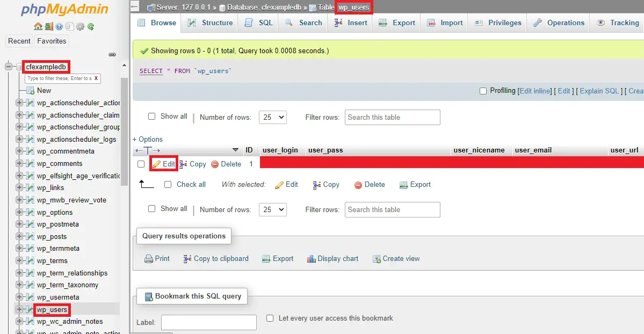Check the lower Show all checkbox
The width and height of the screenshot is (644, 334).
pos(151,209)
